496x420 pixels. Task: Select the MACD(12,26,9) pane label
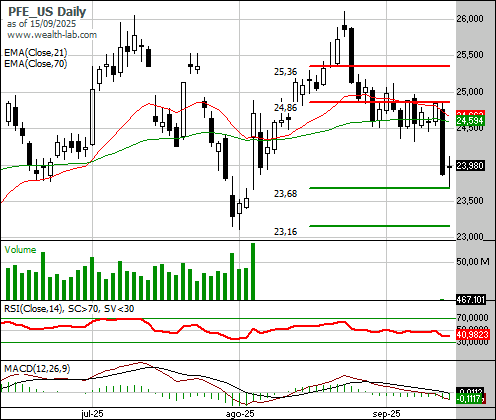[x=37, y=369]
